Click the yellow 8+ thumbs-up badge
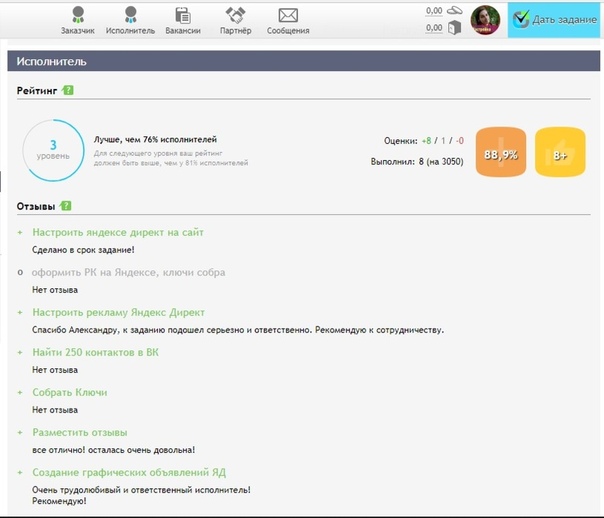604x518 pixels. point(560,152)
